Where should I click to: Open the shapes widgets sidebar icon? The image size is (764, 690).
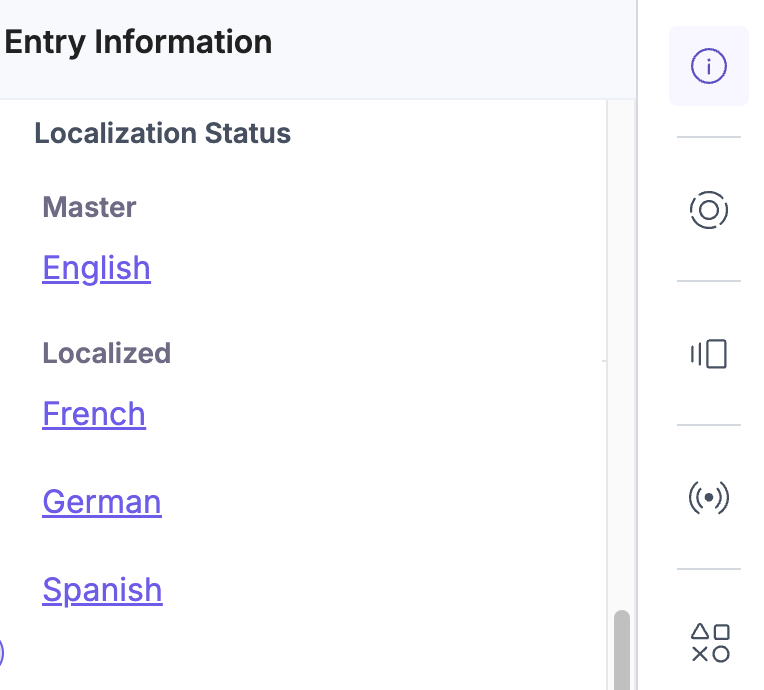[x=710, y=643]
